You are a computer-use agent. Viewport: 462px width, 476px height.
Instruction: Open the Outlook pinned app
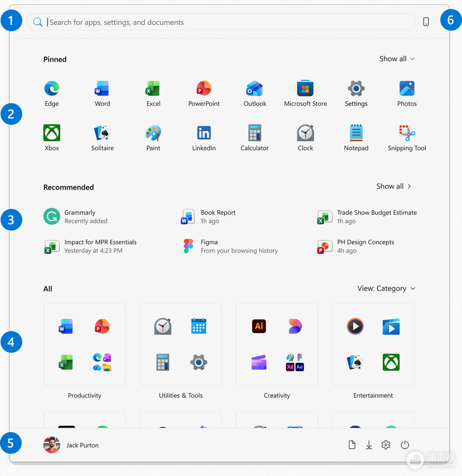click(x=255, y=94)
